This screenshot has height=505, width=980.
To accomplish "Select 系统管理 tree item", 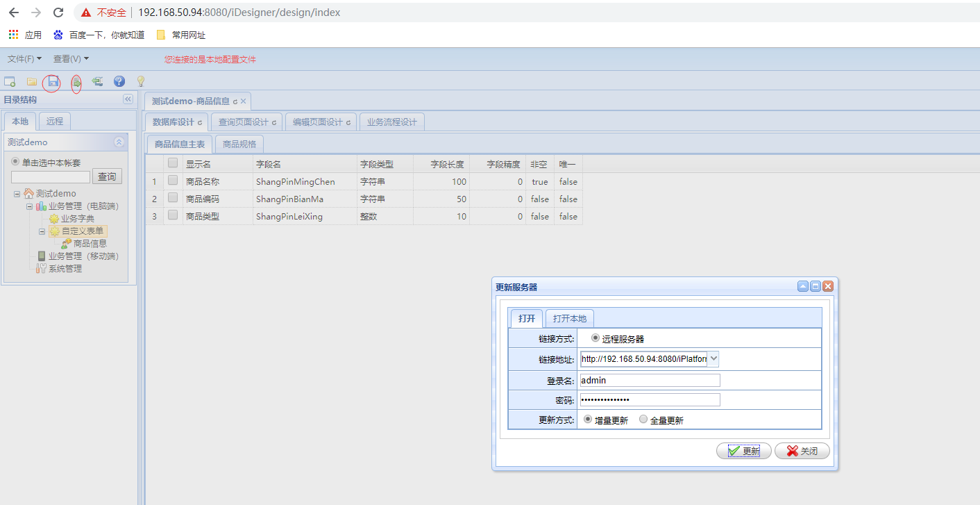I will (x=65, y=269).
